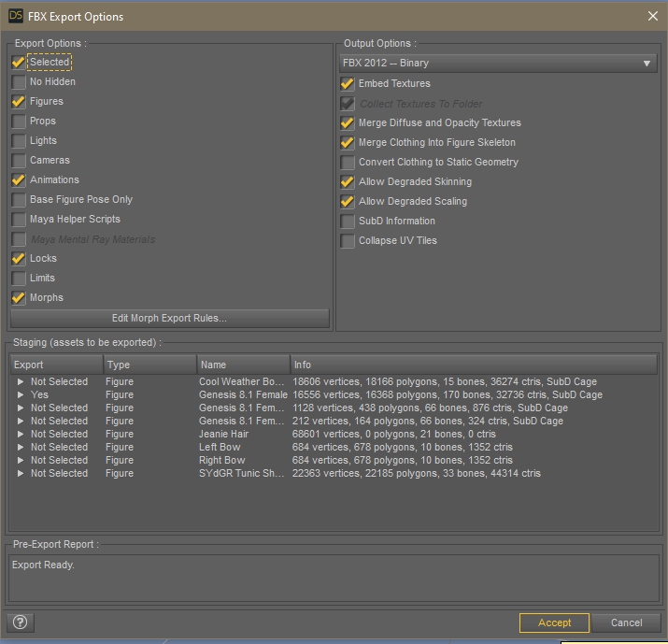
Task: Click the SYdGR Tunic Sh... name cell
Action: (242, 473)
